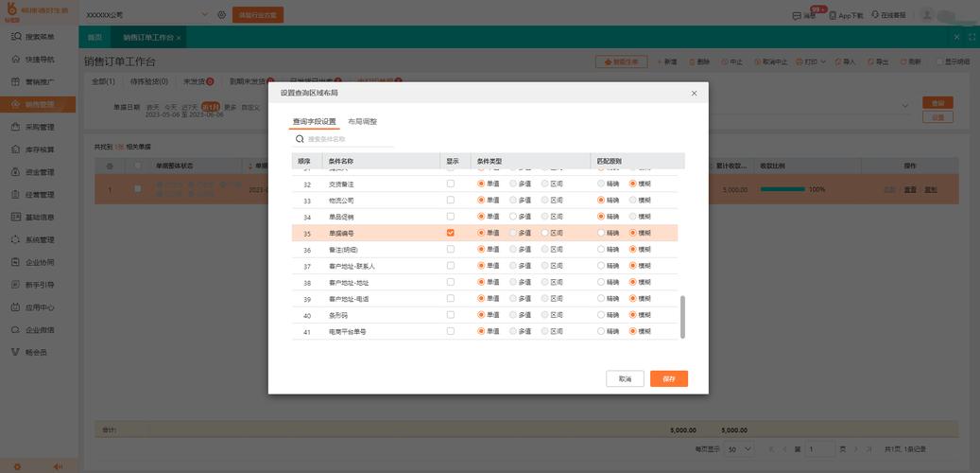This screenshot has width=980, height=473.
Task: Click dialog field list vertical scrollbar
Action: (682, 317)
